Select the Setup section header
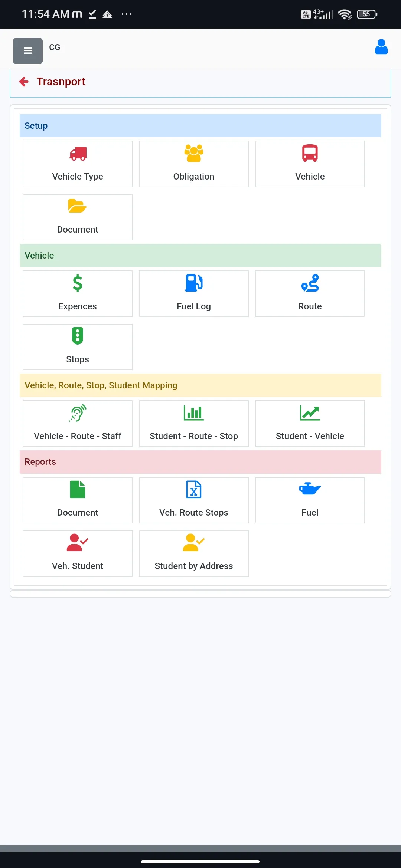Viewport: 401px width, 868px height. (x=200, y=126)
